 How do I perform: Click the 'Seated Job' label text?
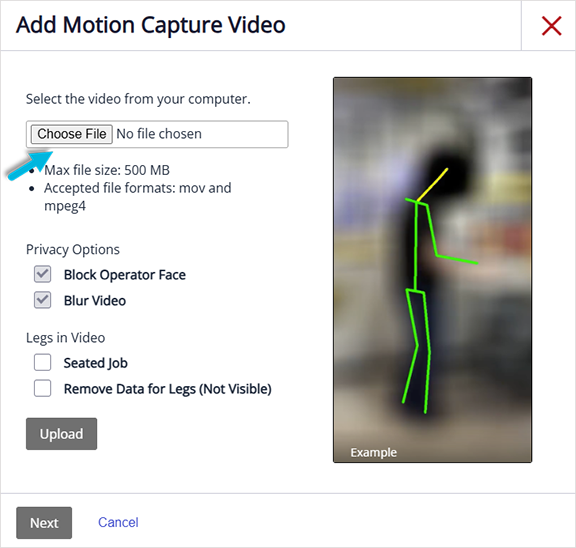point(96,363)
